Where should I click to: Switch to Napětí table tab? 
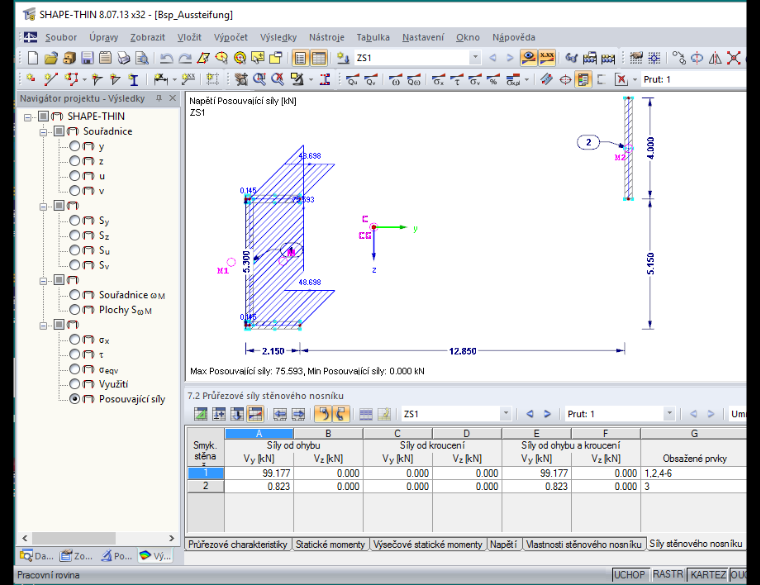pos(503,544)
